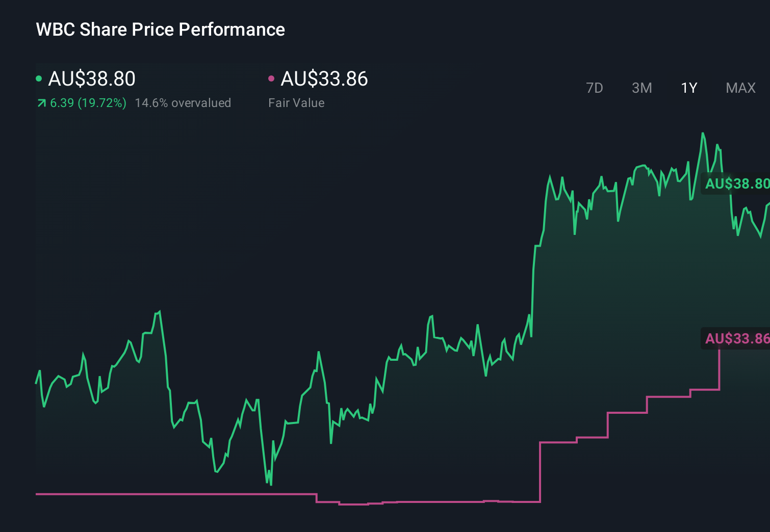Image resolution: width=770 pixels, height=532 pixels.
Task: Expand the 1Y chart period selector
Action: pyautogui.click(x=688, y=88)
